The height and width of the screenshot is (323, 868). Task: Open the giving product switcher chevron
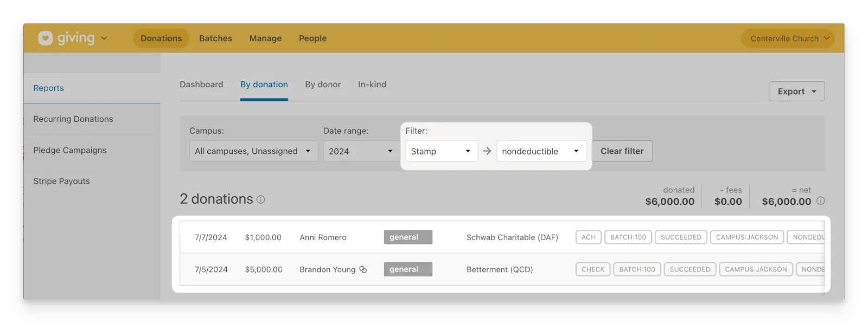[104, 38]
